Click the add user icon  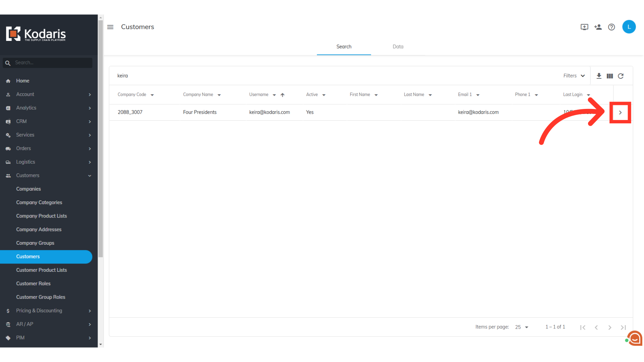598,27
